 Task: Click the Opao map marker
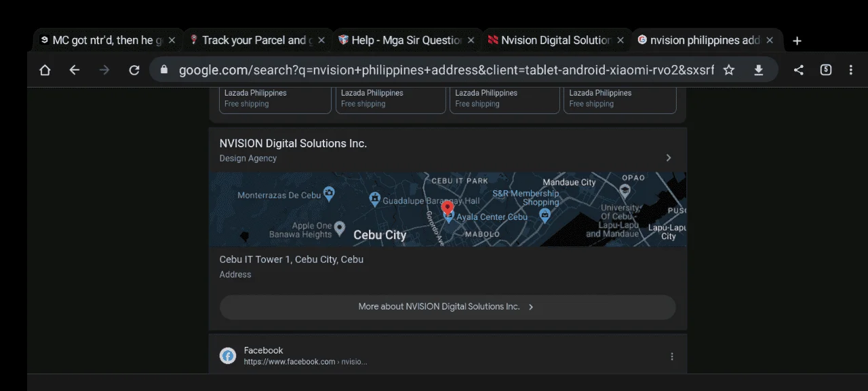pyautogui.click(x=625, y=193)
